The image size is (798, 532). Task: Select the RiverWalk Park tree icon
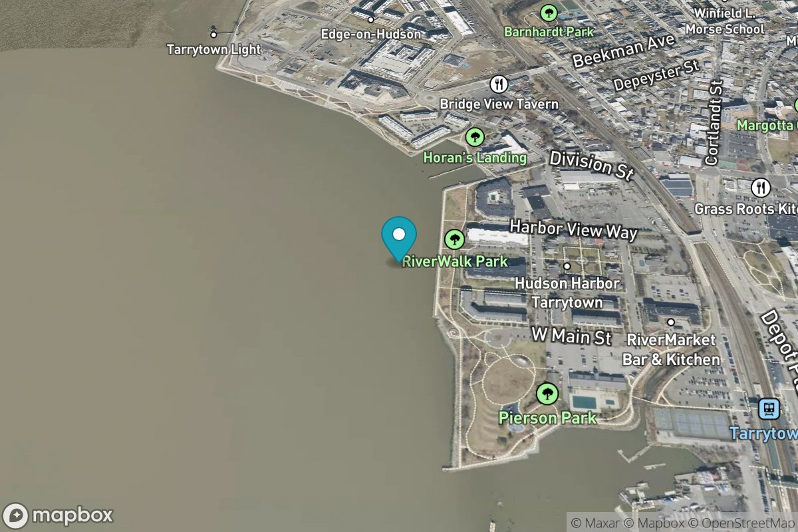tap(454, 239)
